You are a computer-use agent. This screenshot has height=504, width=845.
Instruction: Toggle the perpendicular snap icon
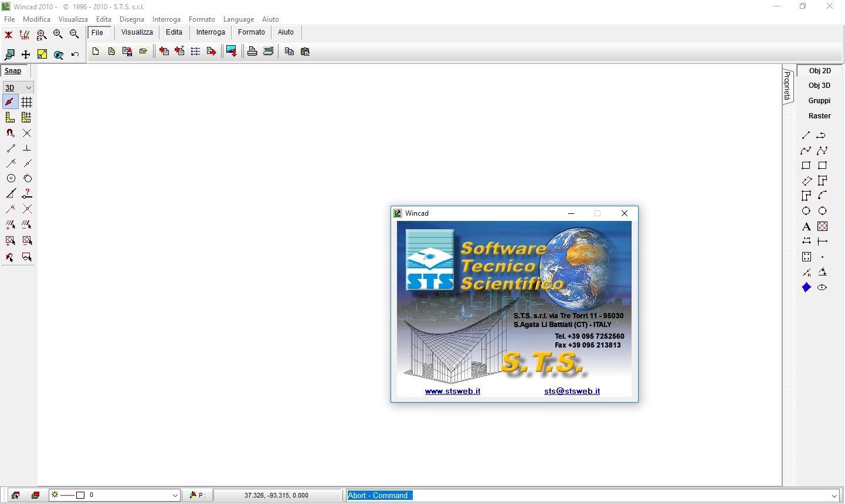pos(27,148)
